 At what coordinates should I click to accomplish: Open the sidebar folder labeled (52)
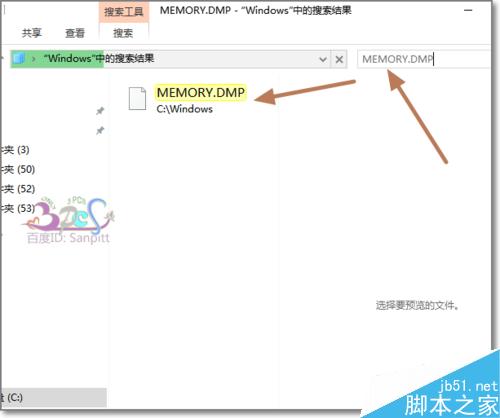coord(18,189)
